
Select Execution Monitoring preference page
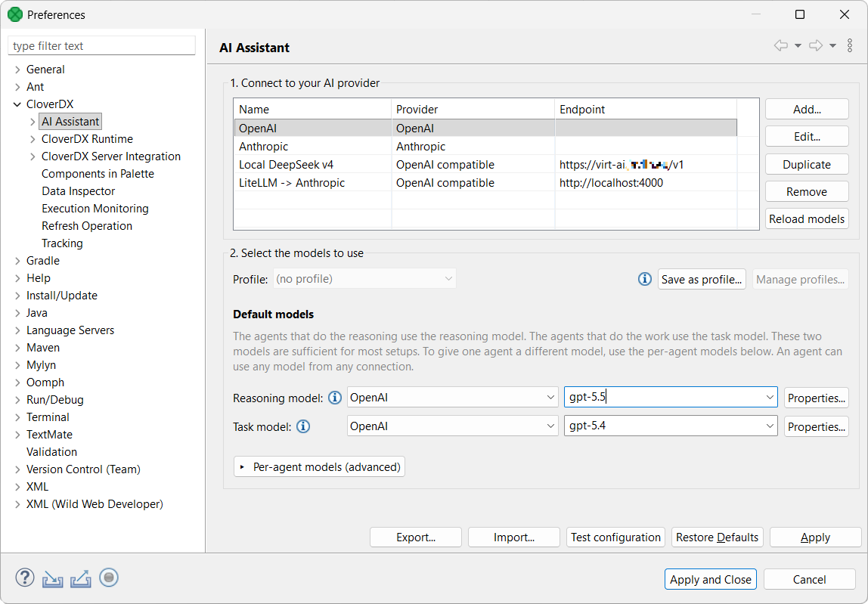tap(95, 209)
